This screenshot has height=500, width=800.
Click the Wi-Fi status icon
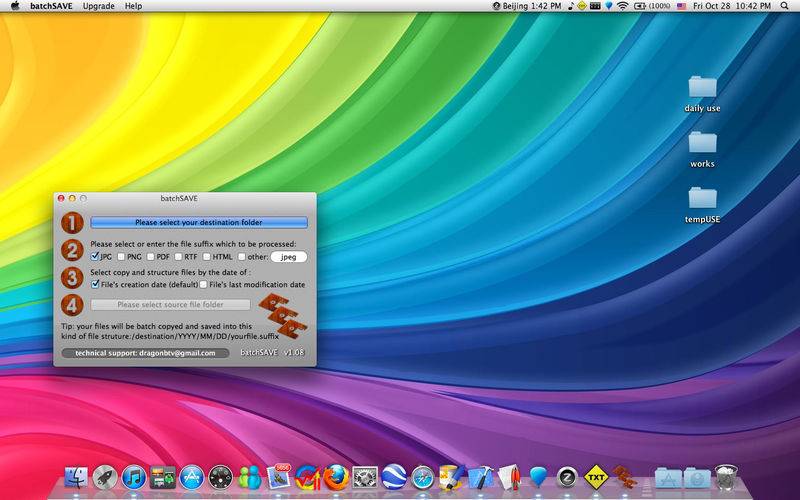click(622, 6)
